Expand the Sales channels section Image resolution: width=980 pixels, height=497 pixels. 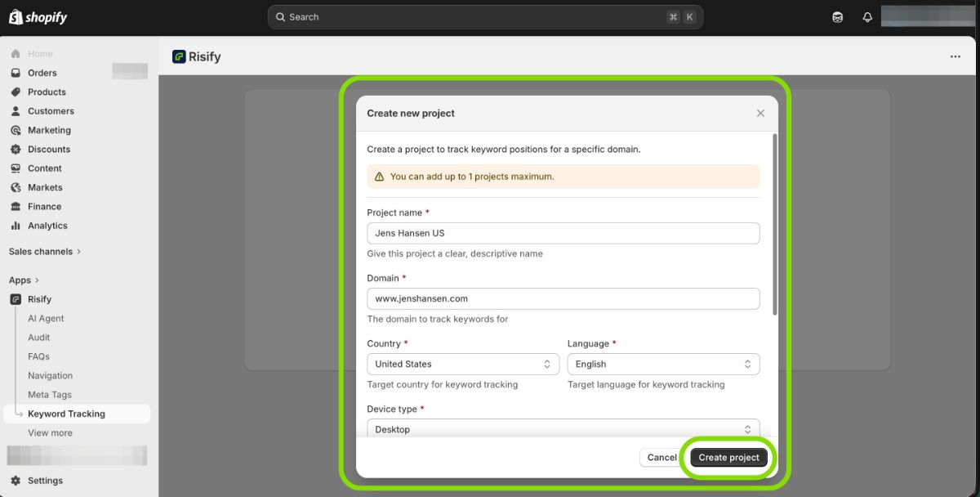[x=45, y=252]
